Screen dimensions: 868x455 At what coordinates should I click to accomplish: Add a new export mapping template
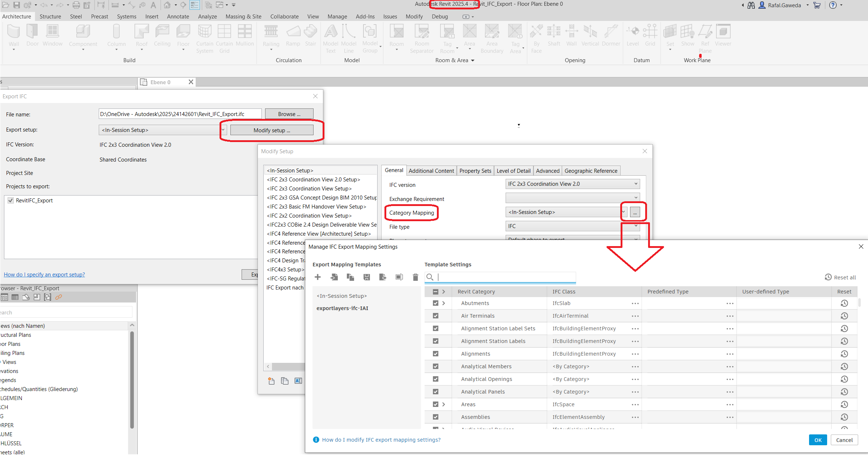pos(318,277)
